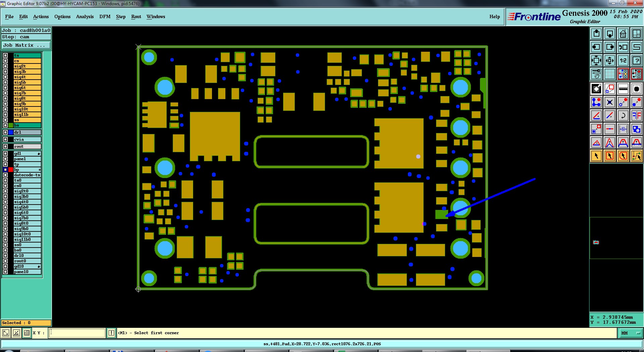Open the File menu

point(9,16)
